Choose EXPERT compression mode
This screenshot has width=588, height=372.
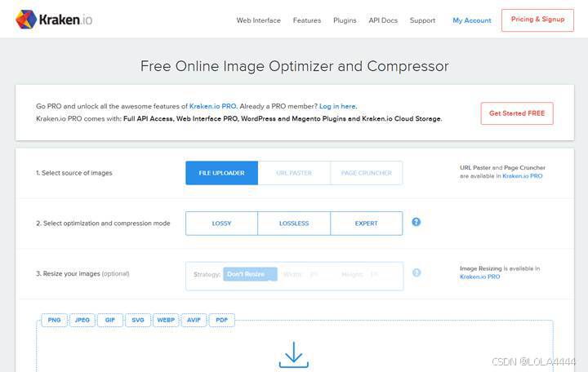point(367,224)
